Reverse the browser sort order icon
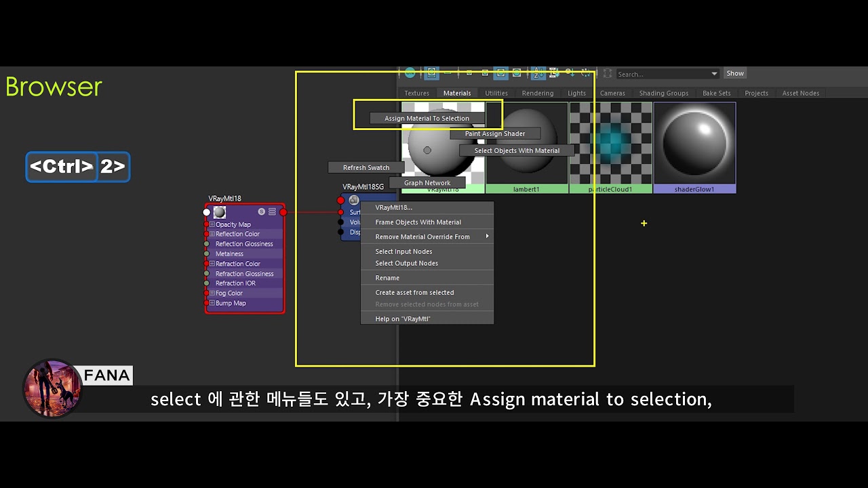The height and width of the screenshot is (488, 868). coord(585,73)
